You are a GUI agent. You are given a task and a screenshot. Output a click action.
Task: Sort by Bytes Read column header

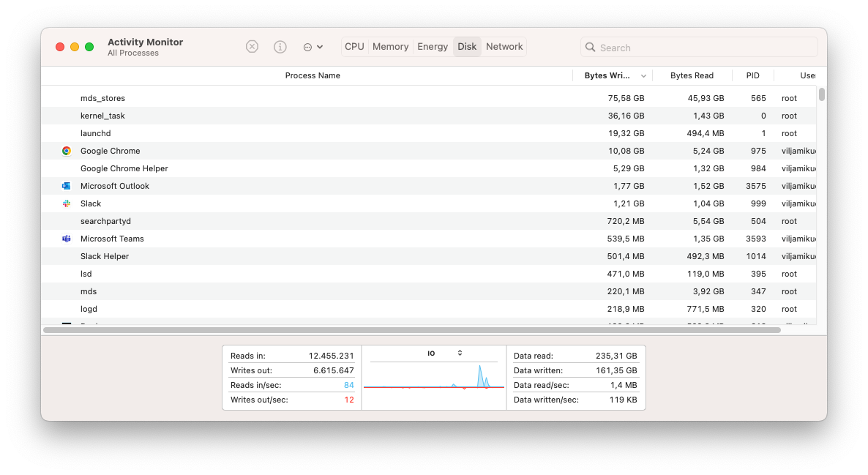coord(692,76)
